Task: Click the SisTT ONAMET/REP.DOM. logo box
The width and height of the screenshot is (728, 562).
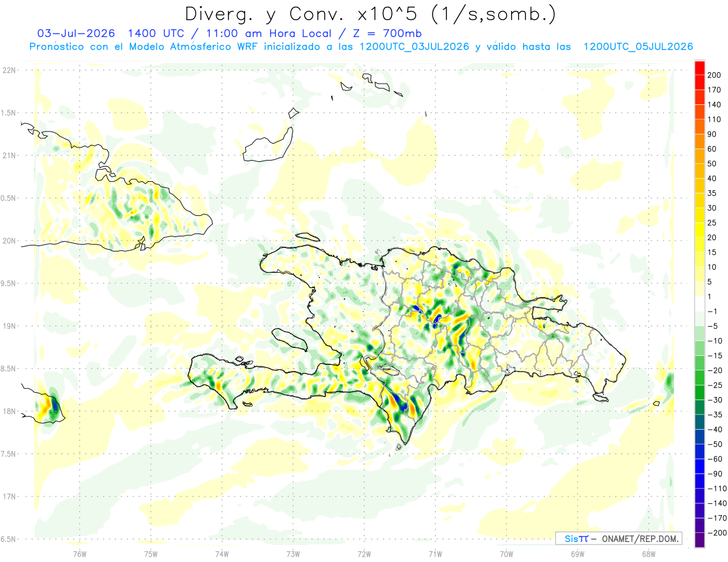Action: (x=618, y=538)
